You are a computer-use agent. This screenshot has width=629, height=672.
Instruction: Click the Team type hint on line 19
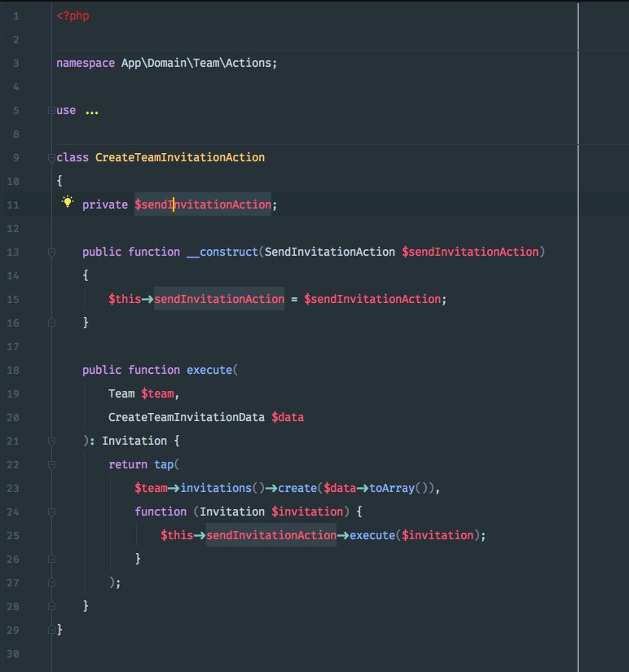click(121, 393)
